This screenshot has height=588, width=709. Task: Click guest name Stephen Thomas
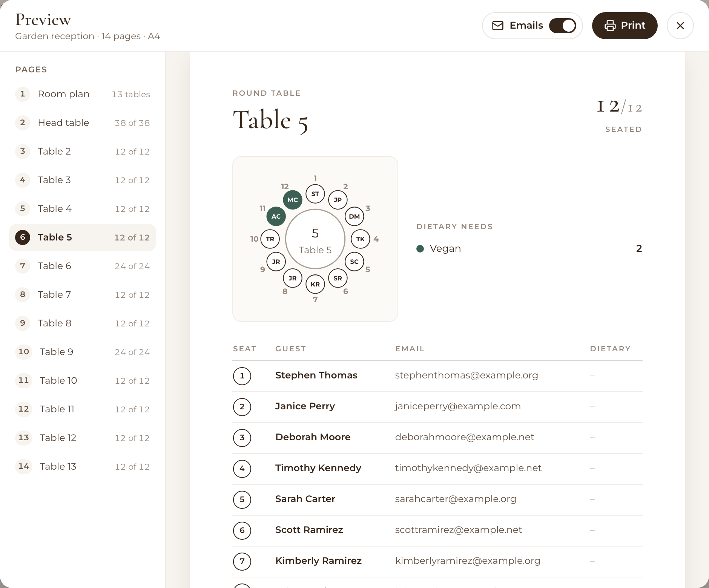(x=316, y=375)
